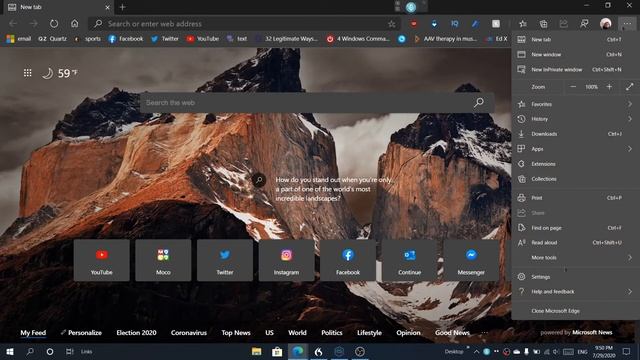Open the profile avatar picture
This screenshot has width=640, height=360.
click(x=606, y=24)
